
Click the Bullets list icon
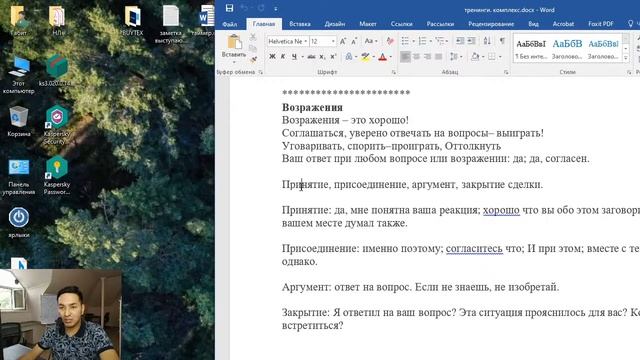click(x=405, y=41)
